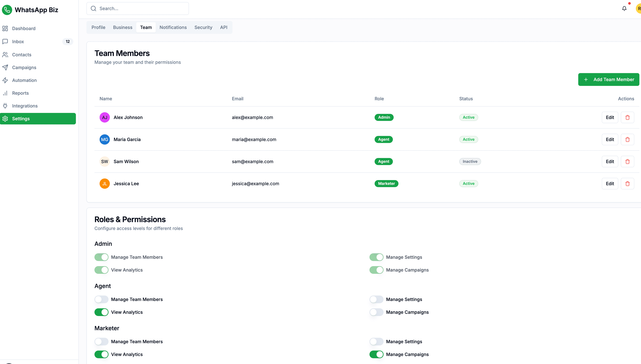Click Sam Wilson's Inactive status badge
Viewport: 641px width, 364px height.
click(470, 162)
